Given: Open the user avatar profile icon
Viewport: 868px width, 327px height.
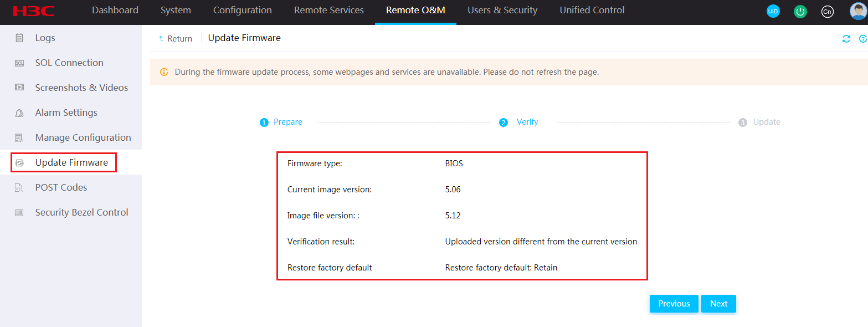Looking at the screenshot, I should pos(858,11).
